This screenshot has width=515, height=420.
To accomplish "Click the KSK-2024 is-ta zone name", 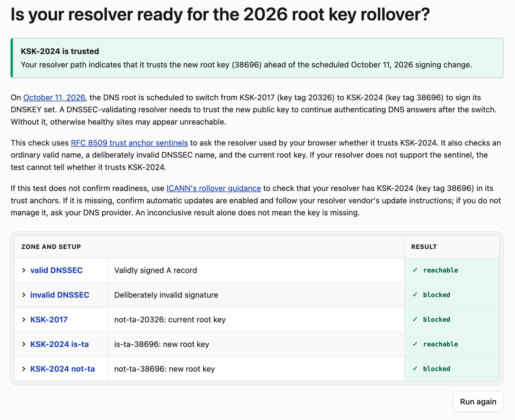I will (60, 344).
